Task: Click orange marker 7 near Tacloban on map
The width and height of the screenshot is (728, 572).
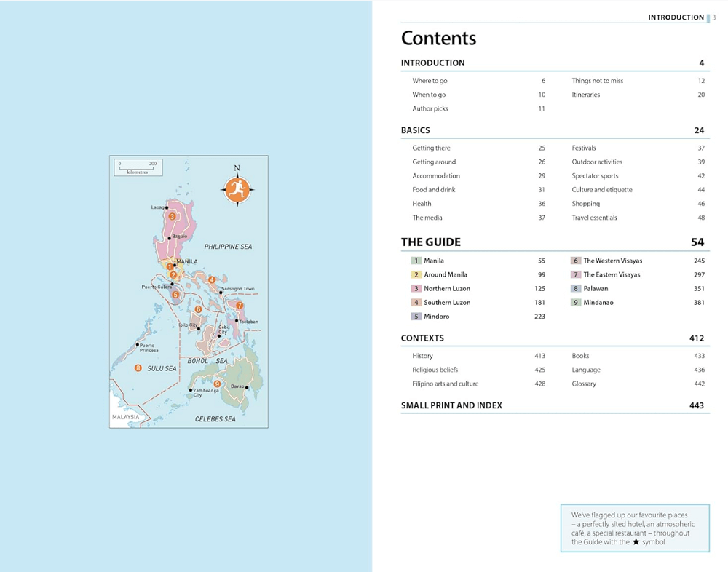Action: point(239,306)
